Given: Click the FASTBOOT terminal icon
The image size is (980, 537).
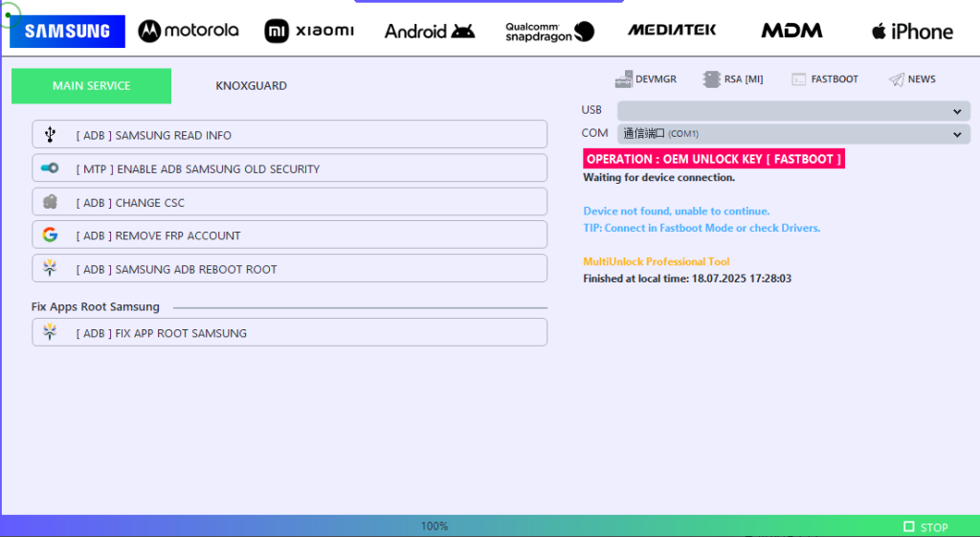Looking at the screenshot, I should (x=799, y=79).
